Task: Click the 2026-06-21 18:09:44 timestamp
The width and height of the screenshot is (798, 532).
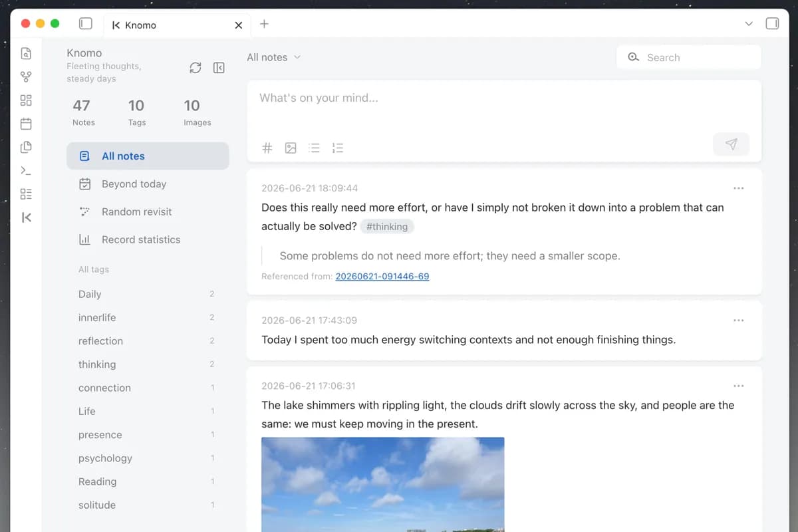Action: click(x=309, y=188)
